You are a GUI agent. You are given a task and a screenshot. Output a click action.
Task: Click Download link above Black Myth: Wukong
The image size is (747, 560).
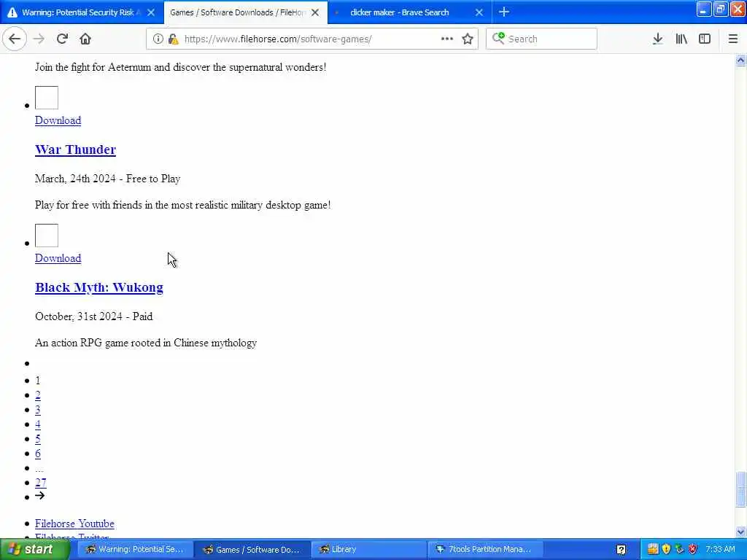point(58,258)
